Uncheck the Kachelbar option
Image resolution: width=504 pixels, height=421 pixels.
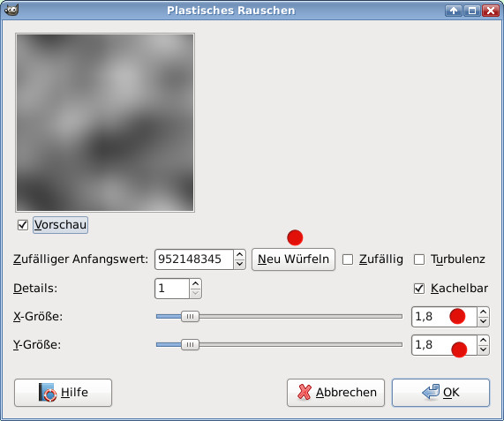pyautogui.click(x=419, y=289)
